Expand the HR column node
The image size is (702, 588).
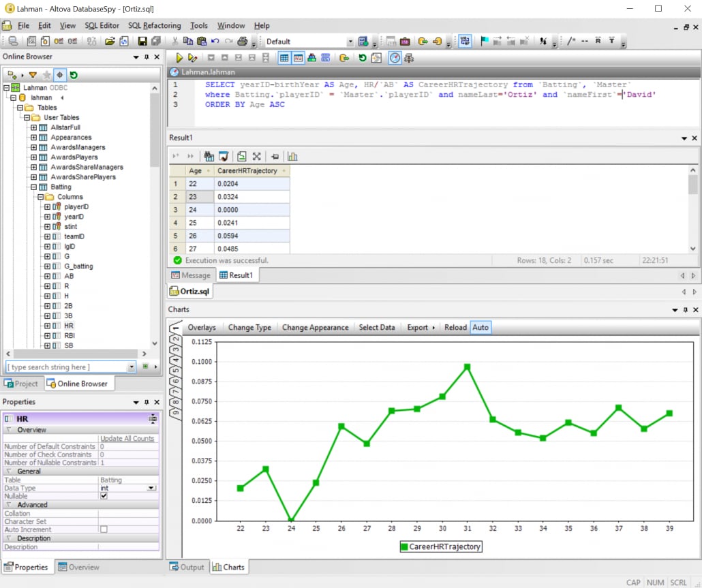pos(47,326)
